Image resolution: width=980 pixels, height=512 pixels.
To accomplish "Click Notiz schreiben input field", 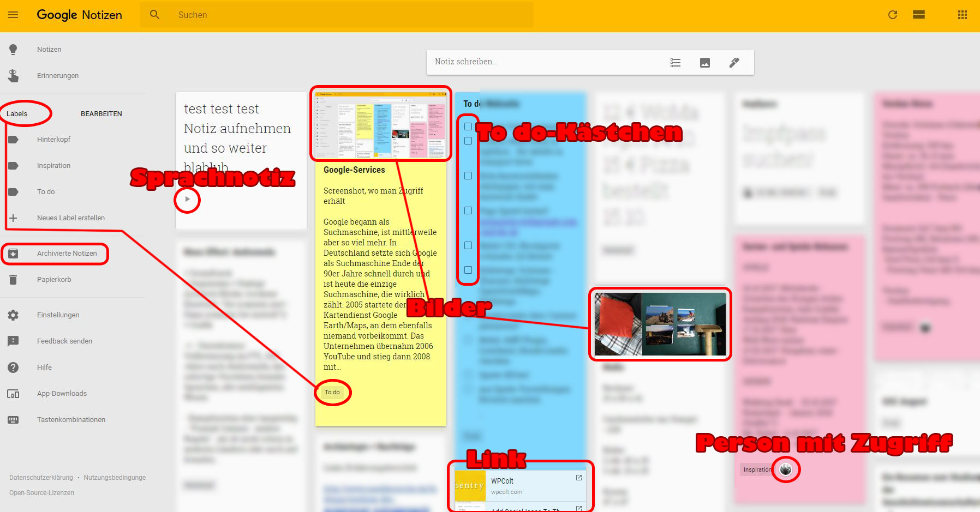I will [546, 62].
